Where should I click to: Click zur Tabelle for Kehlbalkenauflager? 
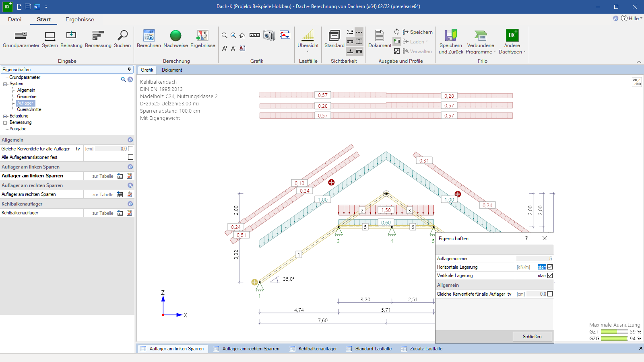103,213
